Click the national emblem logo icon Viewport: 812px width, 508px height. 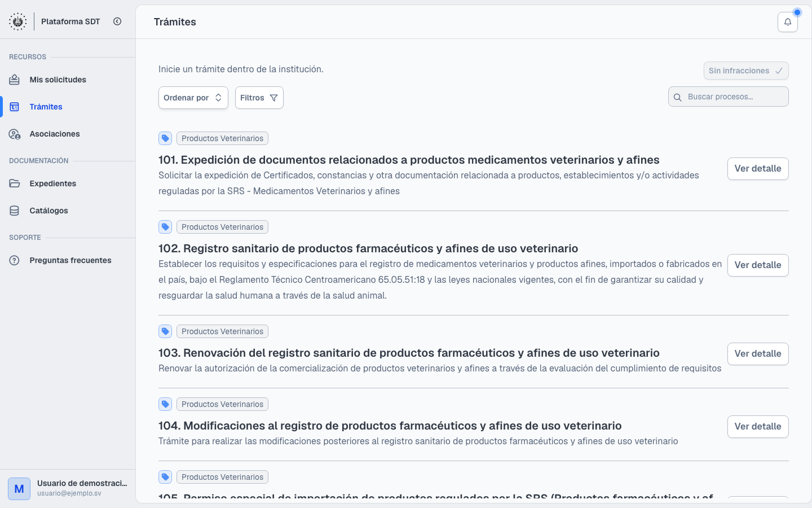coord(17,21)
